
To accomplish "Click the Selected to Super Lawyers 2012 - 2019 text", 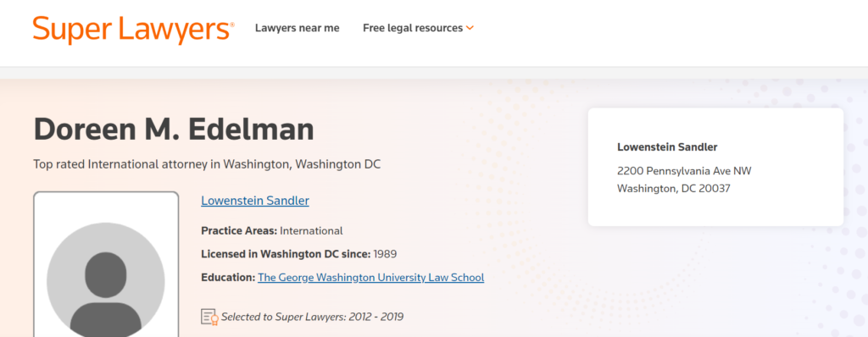I will (x=312, y=317).
